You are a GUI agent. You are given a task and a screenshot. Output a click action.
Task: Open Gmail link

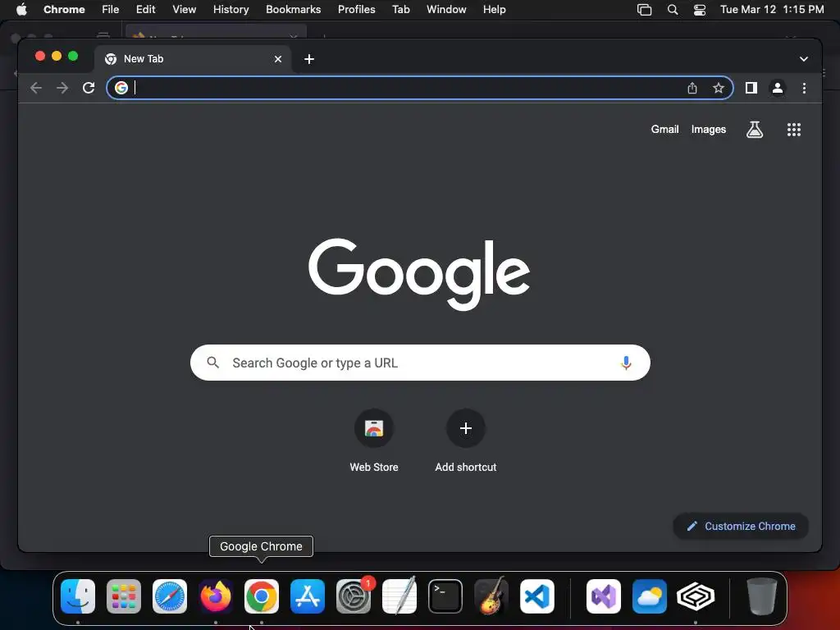point(664,129)
